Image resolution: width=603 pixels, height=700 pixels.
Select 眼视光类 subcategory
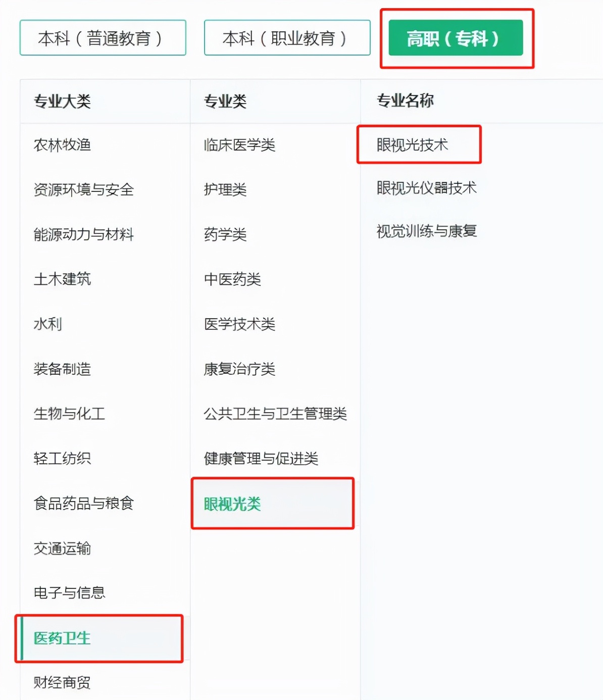(x=232, y=504)
